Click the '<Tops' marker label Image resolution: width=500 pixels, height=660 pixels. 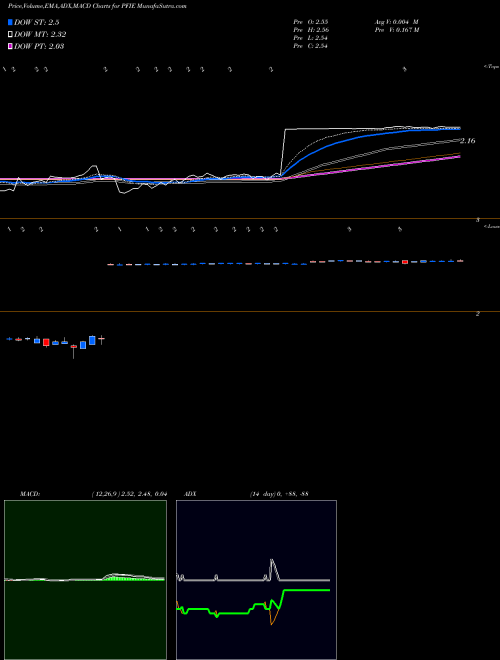point(492,67)
